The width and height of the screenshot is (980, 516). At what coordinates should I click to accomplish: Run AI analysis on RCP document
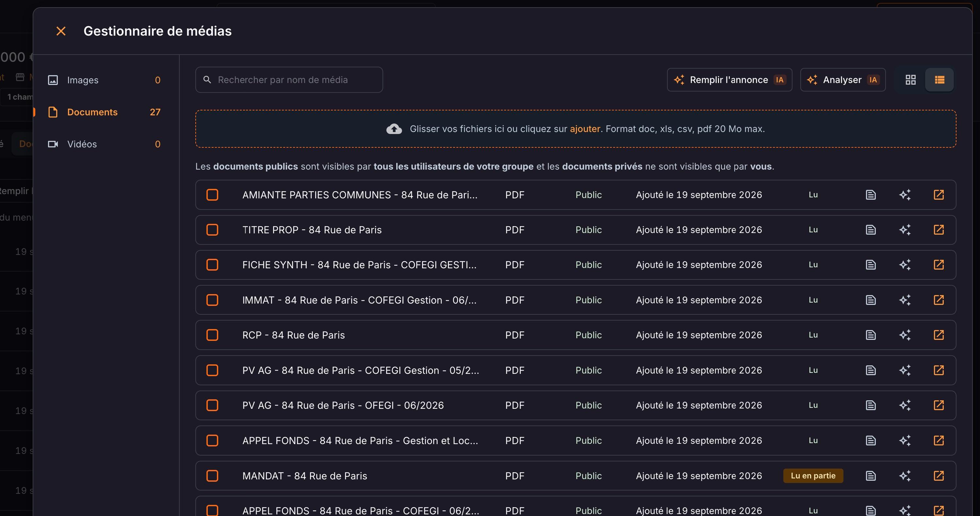(x=905, y=335)
